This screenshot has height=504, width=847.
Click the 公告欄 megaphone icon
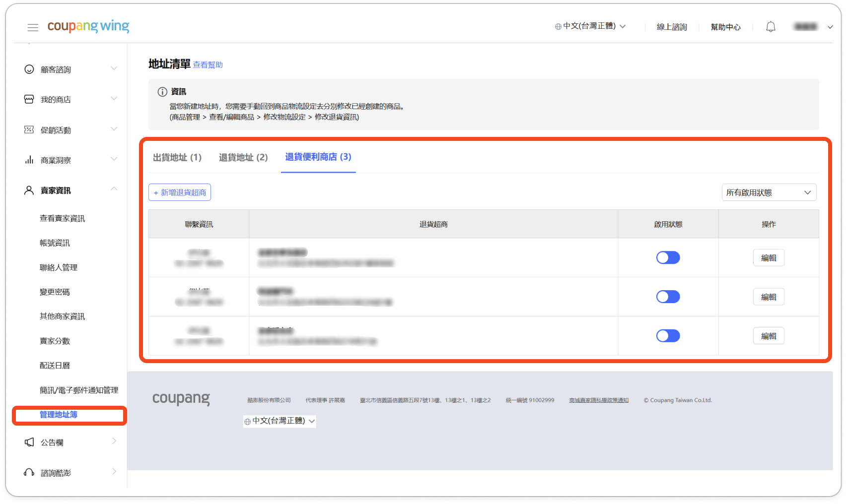(x=29, y=442)
